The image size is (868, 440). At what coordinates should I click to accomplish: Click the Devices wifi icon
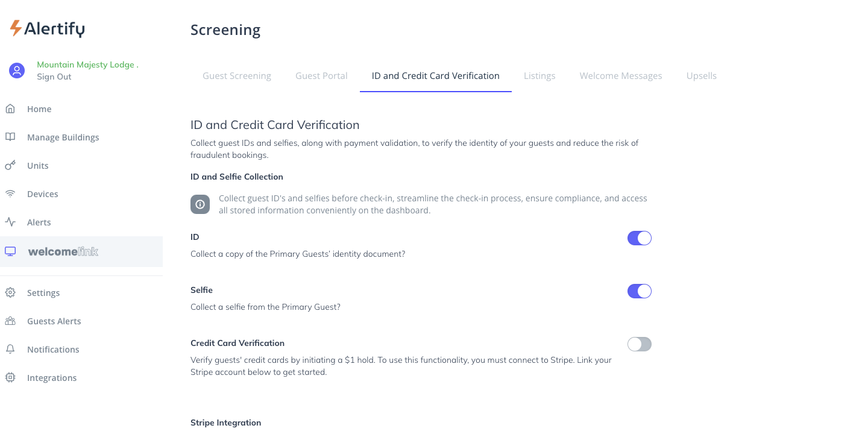[10, 193]
